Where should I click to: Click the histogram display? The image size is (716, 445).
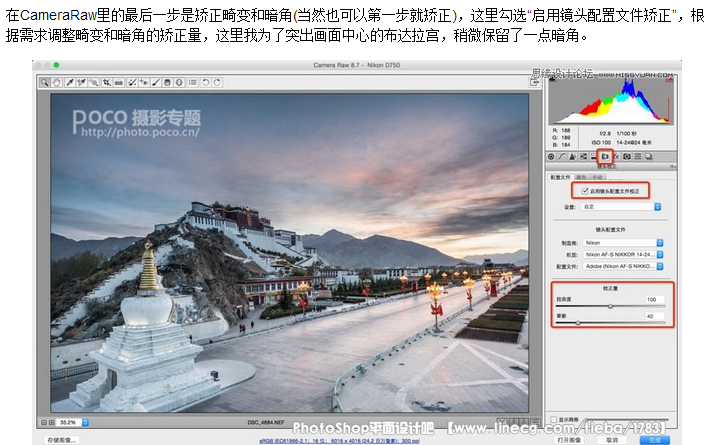coord(611,100)
